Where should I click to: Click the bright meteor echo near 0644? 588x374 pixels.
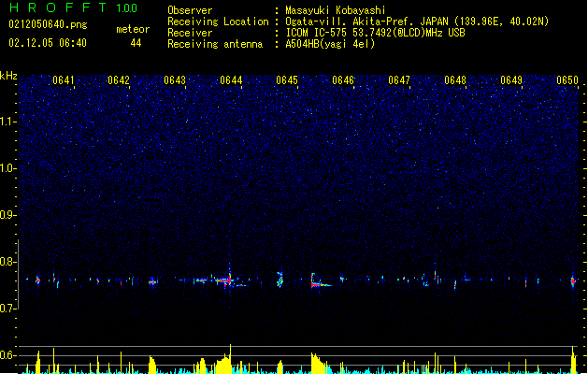coord(225,280)
